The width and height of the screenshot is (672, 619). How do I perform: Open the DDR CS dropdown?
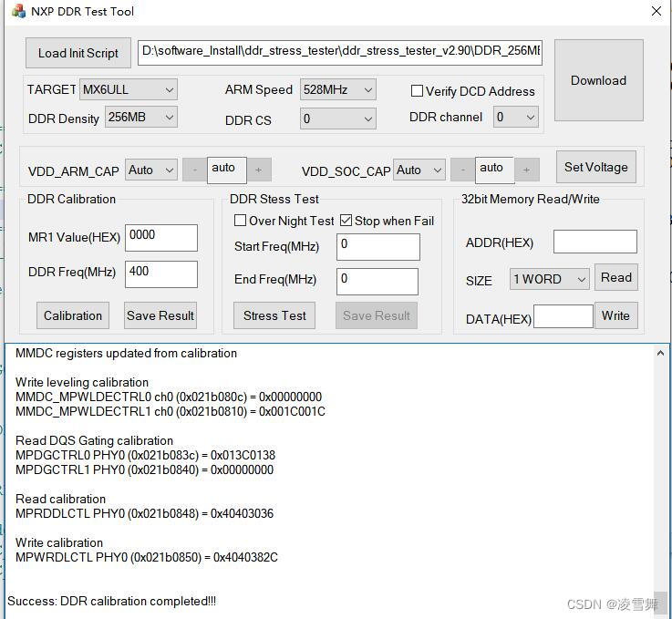point(337,119)
